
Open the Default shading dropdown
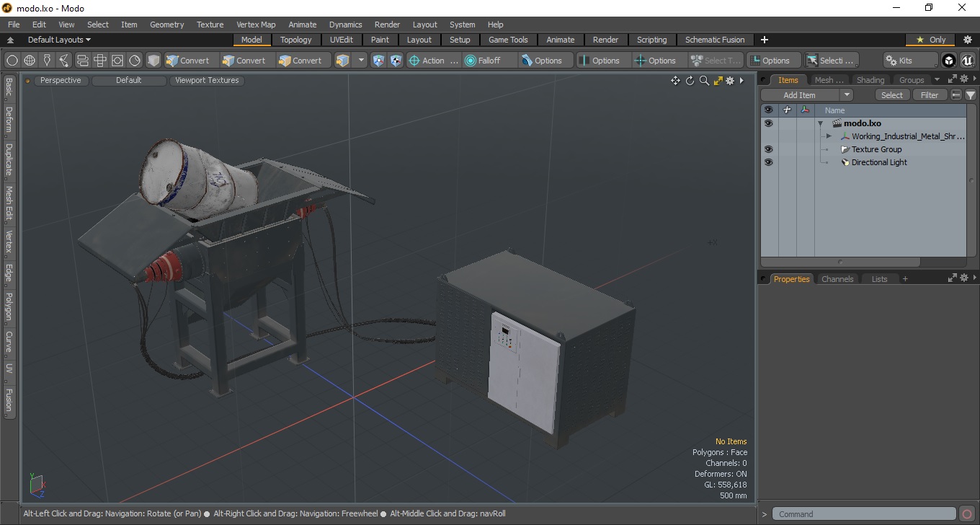pos(129,81)
